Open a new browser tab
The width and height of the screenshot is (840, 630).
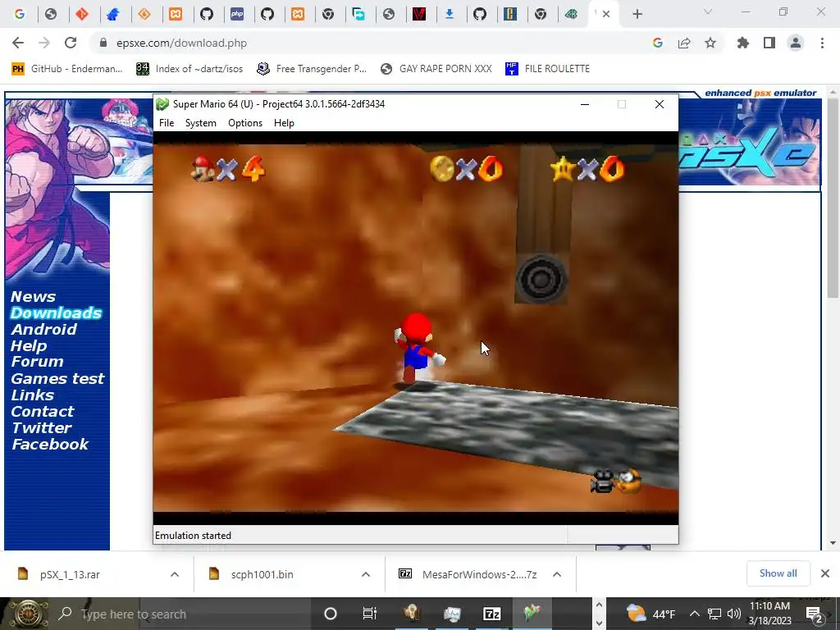[x=637, y=14]
